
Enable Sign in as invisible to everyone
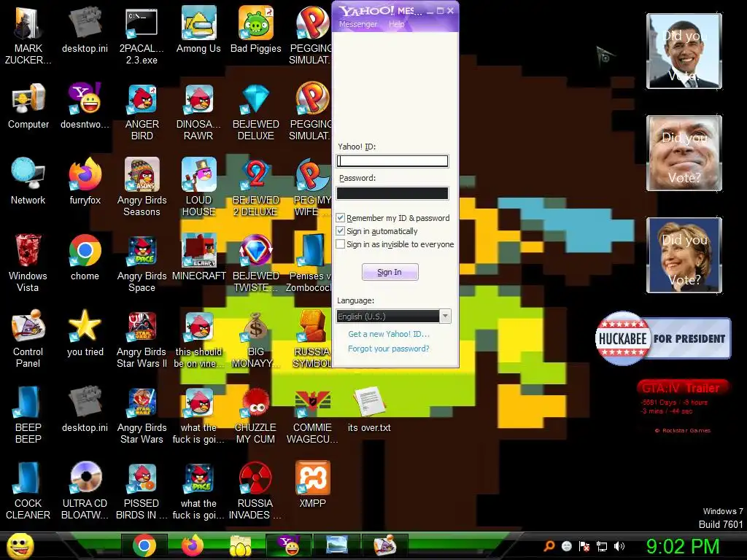coord(341,244)
